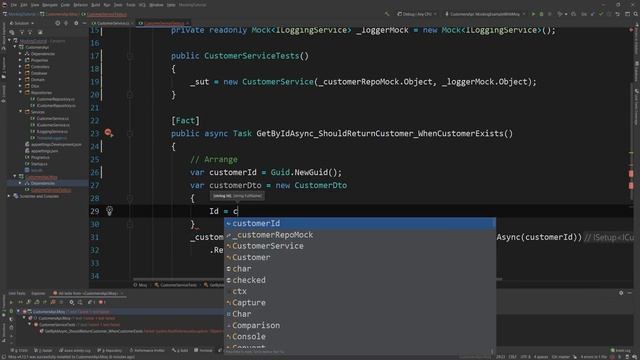Expand the Dependencies node under CustomerApi

click(x=20, y=53)
